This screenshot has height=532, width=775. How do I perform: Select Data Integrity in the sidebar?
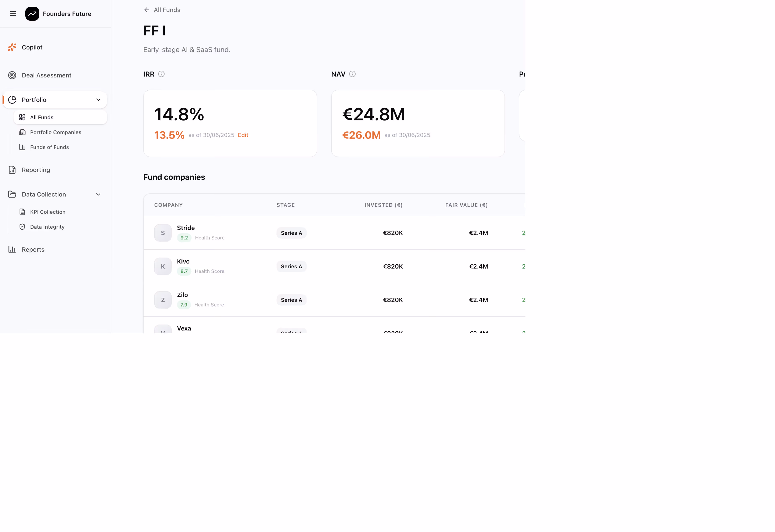[47, 226]
